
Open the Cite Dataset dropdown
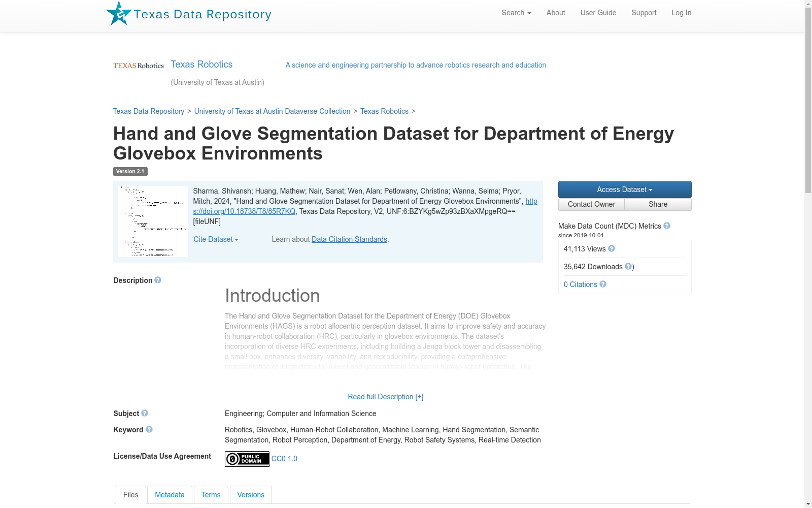216,239
